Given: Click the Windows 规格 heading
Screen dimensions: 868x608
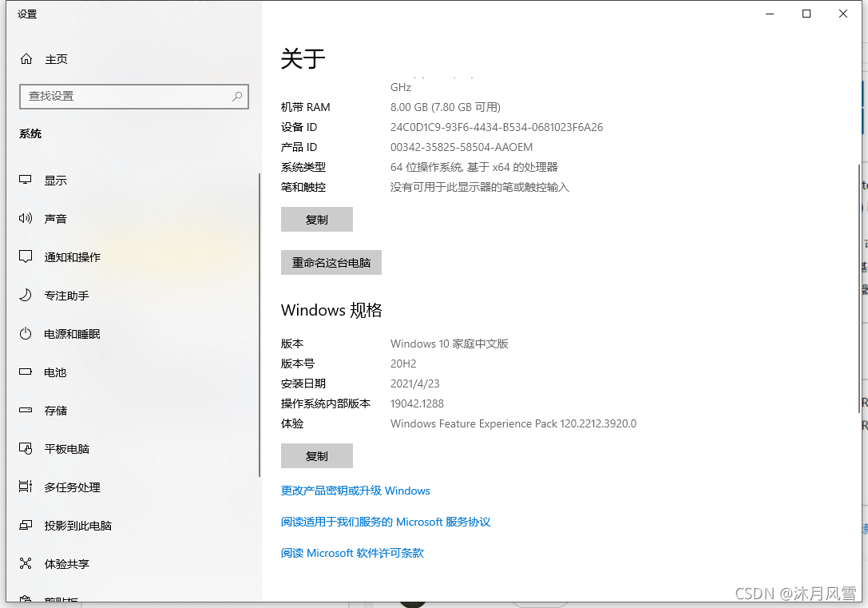Looking at the screenshot, I should click(x=331, y=310).
